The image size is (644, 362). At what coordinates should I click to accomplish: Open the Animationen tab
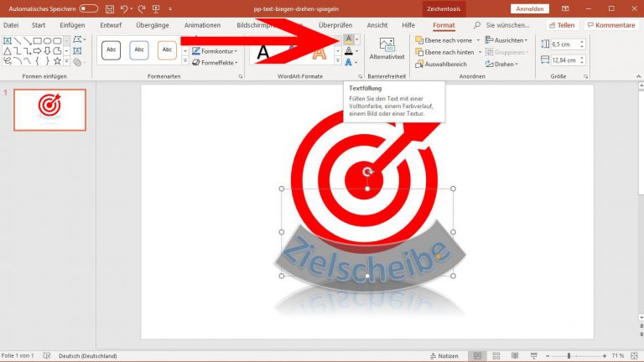[202, 25]
